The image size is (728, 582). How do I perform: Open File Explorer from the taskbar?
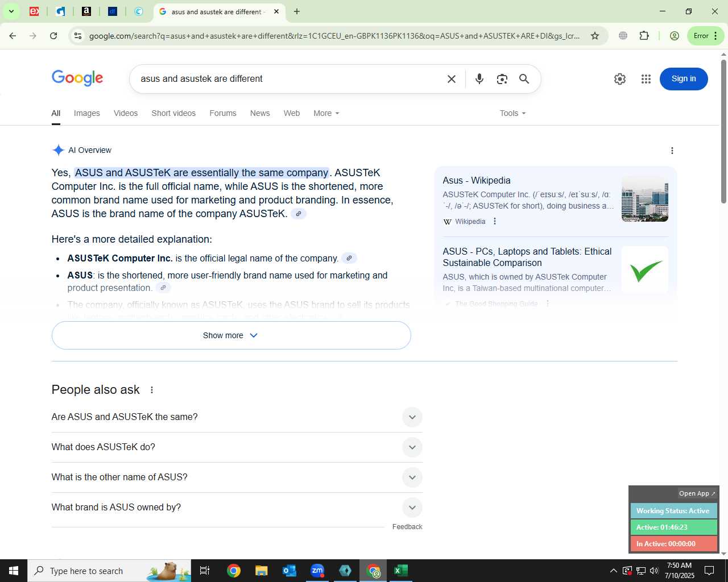261,571
